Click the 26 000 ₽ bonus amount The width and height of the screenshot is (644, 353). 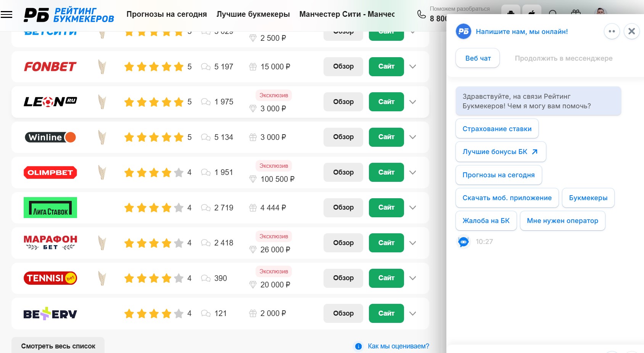coord(275,250)
